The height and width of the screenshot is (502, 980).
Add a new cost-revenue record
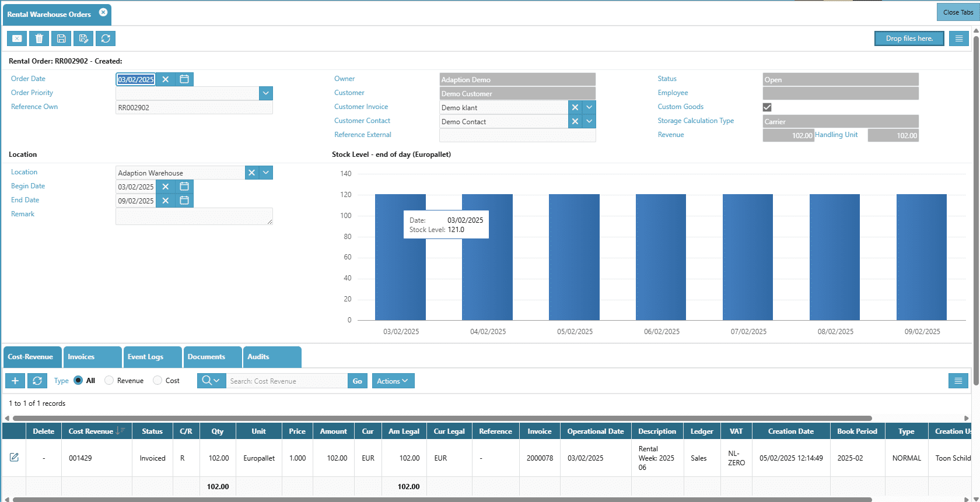[x=15, y=381]
